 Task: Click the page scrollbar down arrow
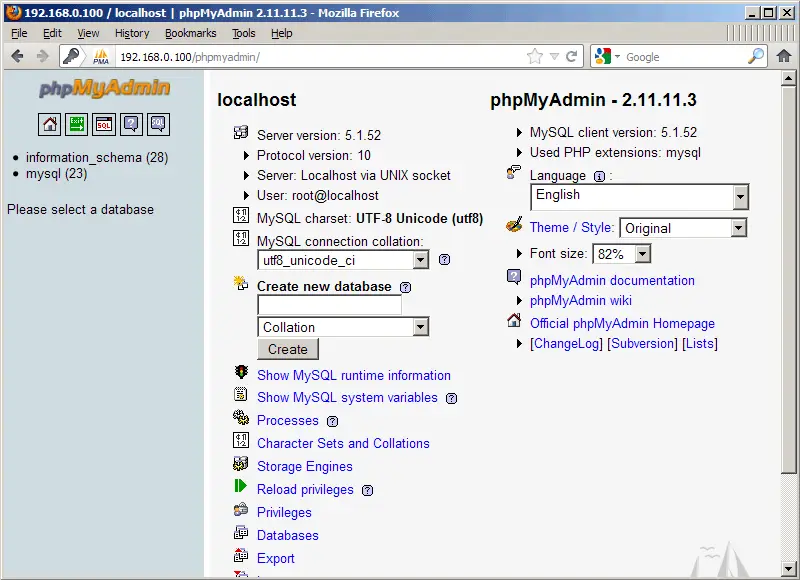coord(788,567)
